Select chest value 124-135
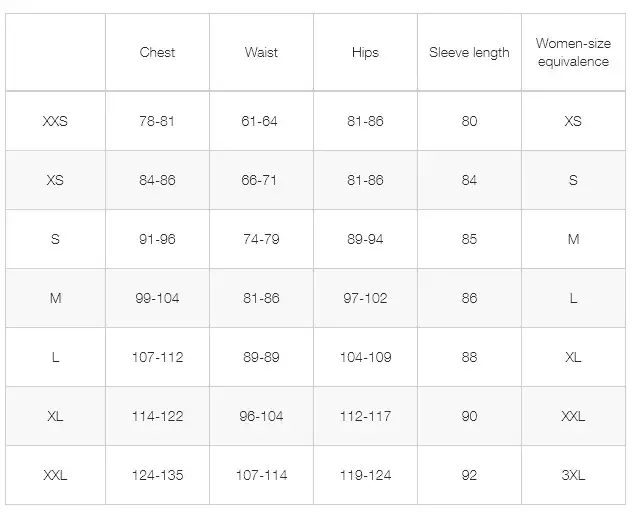This screenshot has height=521, width=632. (x=157, y=475)
